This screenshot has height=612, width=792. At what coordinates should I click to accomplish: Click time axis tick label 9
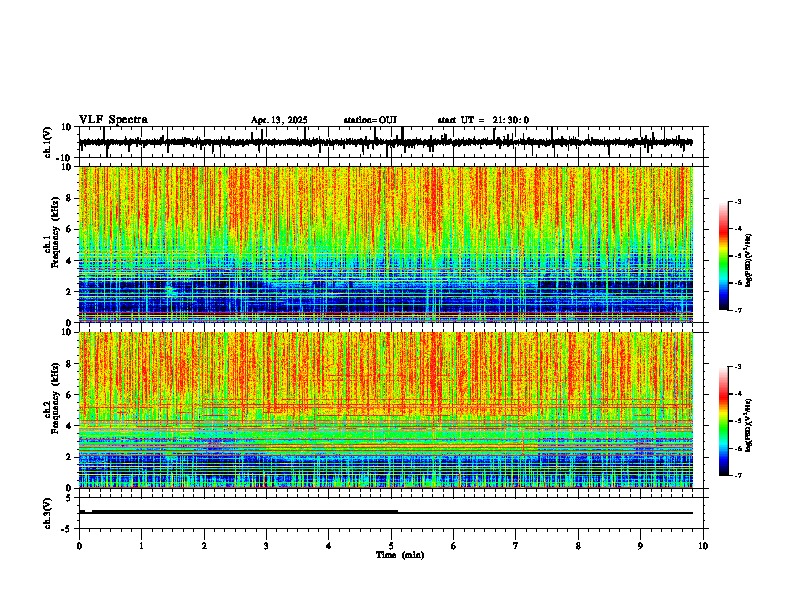point(640,546)
